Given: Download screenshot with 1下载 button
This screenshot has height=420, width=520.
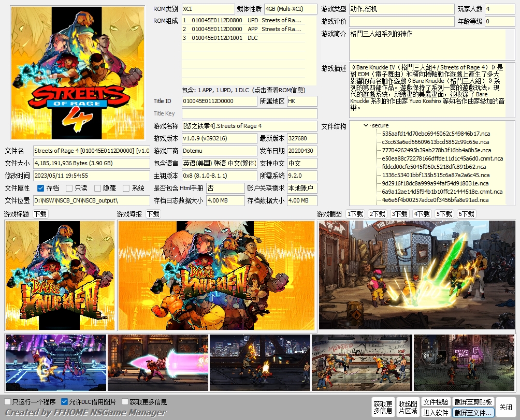Looking at the screenshot, I should click(x=355, y=214).
